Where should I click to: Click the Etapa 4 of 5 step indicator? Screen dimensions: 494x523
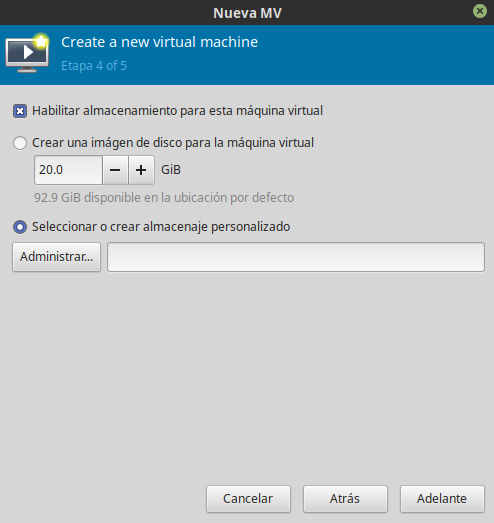pyautogui.click(x=94, y=66)
